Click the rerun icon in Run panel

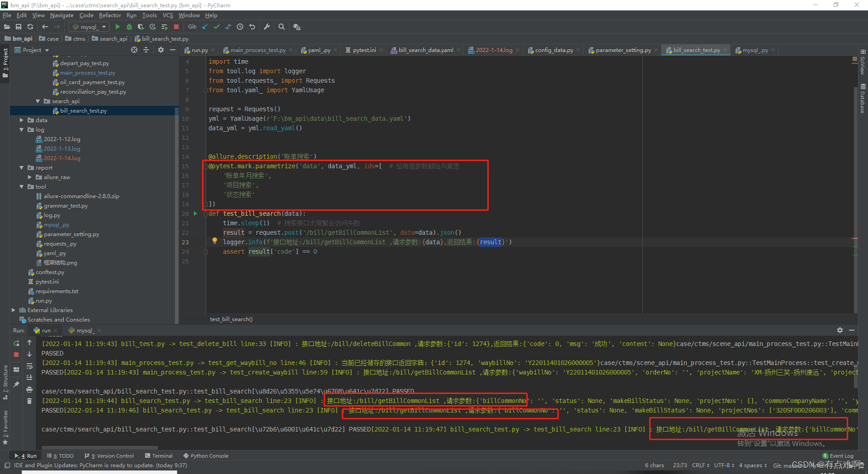(17, 343)
